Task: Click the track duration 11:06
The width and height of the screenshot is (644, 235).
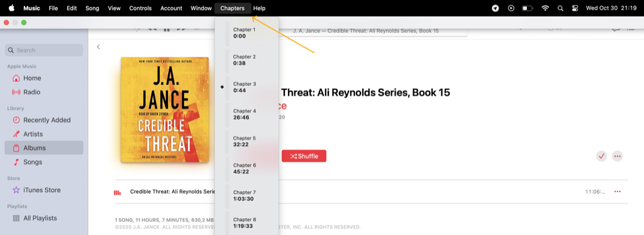Action: (x=596, y=192)
